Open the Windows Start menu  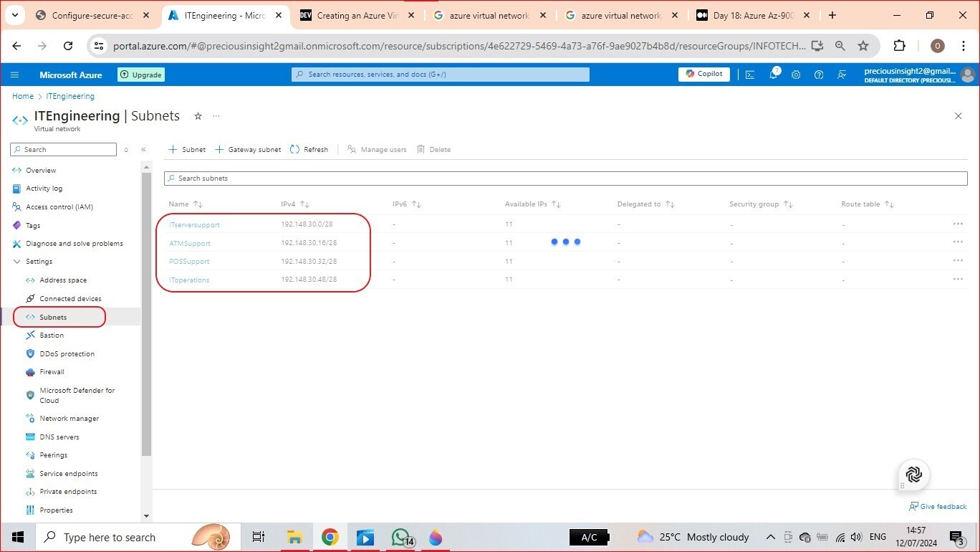17,537
